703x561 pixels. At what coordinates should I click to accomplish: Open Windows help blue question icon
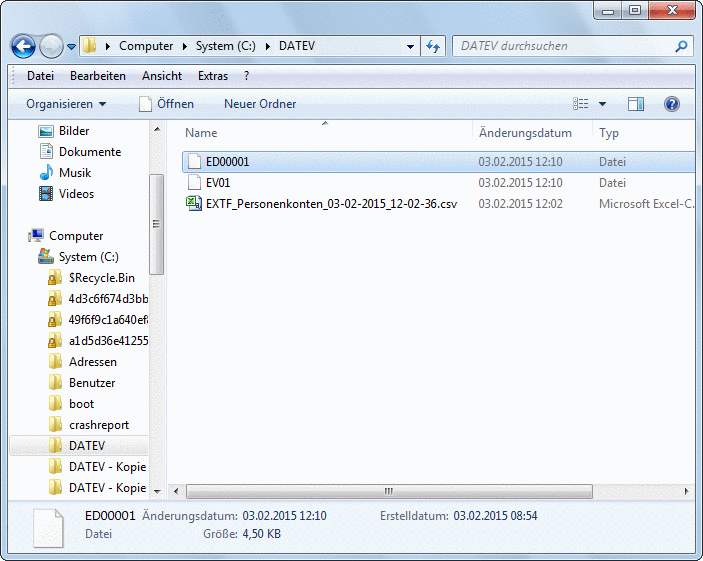coord(672,104)
